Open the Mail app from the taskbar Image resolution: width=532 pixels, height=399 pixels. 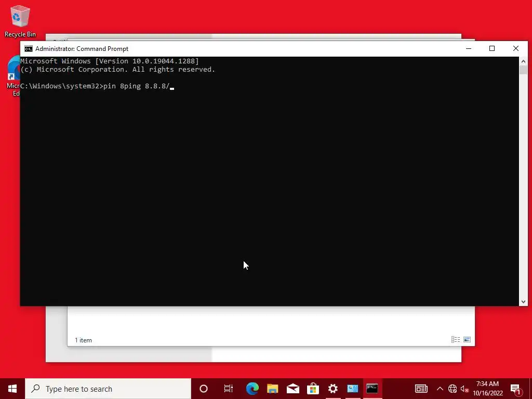tap(292, 389)
